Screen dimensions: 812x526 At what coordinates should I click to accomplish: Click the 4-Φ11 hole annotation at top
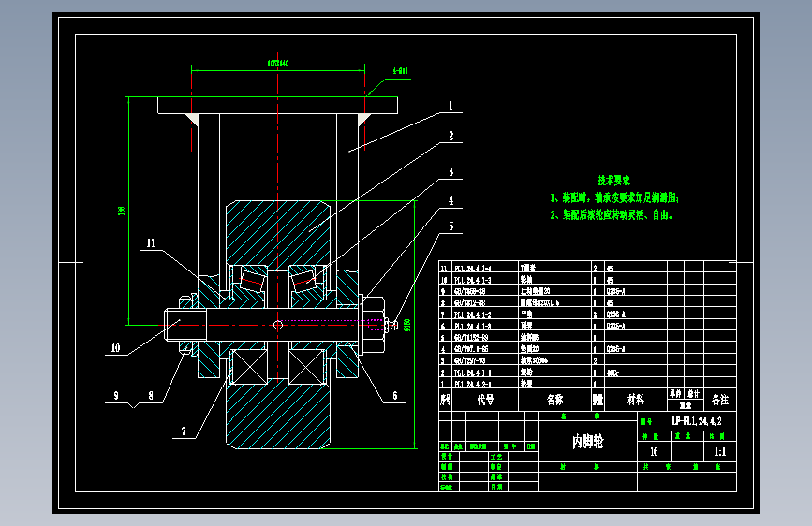(400, 71)
